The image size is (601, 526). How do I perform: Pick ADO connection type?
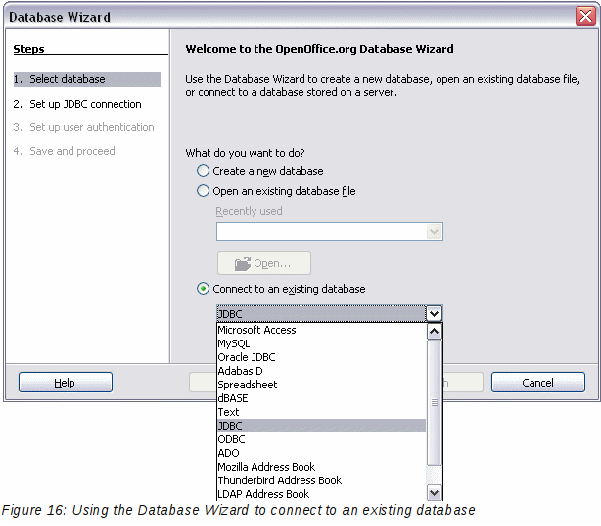coord(321,453)
